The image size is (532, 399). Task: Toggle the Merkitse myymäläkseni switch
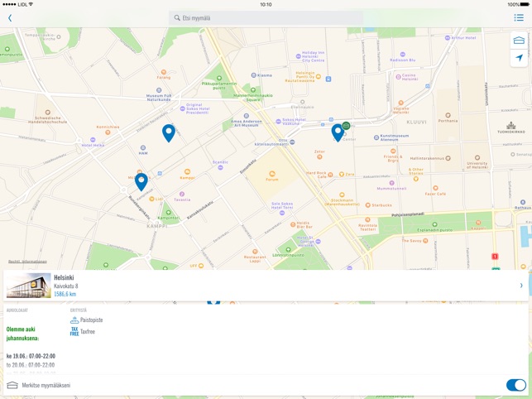tap(516, 385)
